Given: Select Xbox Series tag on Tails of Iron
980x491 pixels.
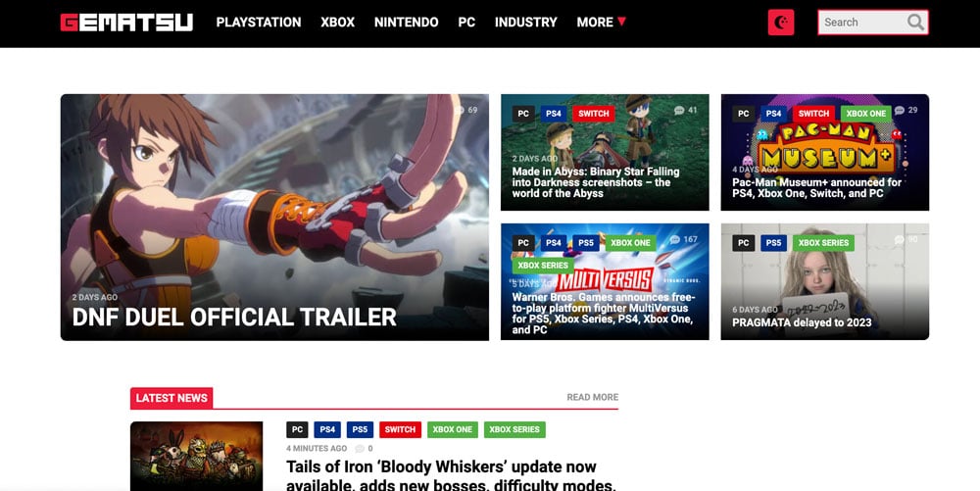Looking at the screenshot, I should 514,430.
